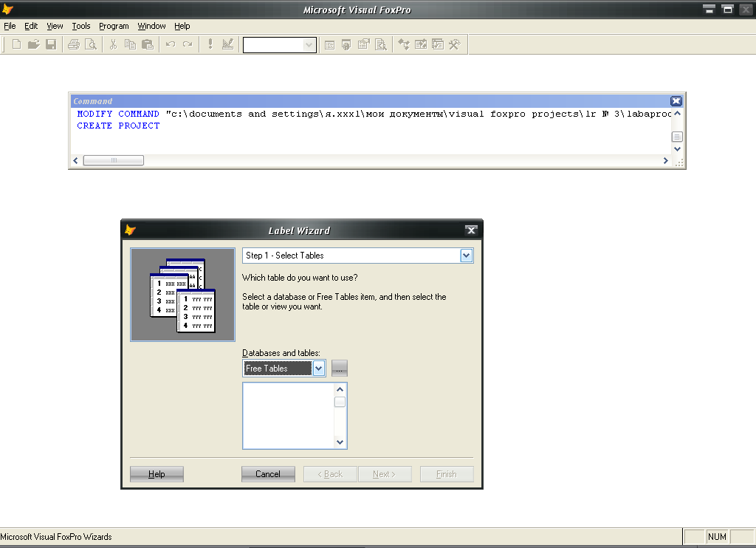Click the tables list scroll up arrow

click(x=340, y=389)
